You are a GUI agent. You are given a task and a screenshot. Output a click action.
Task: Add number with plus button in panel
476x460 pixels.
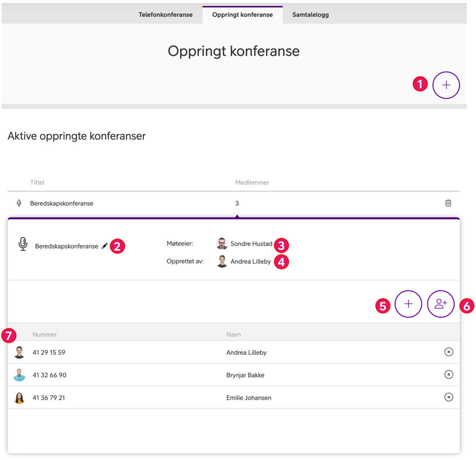(x=408, y=304)
